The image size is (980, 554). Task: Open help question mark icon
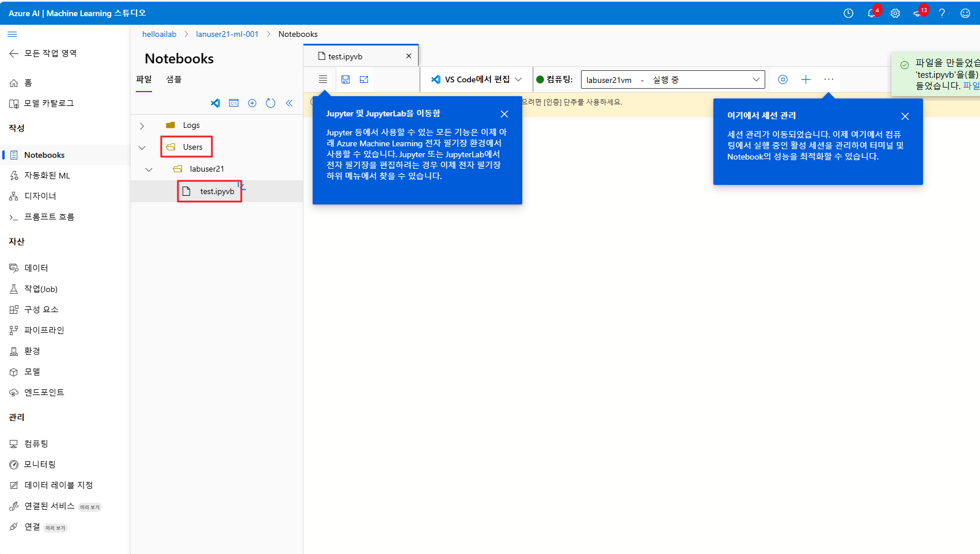pyautogui.click(x=942, y=13)
